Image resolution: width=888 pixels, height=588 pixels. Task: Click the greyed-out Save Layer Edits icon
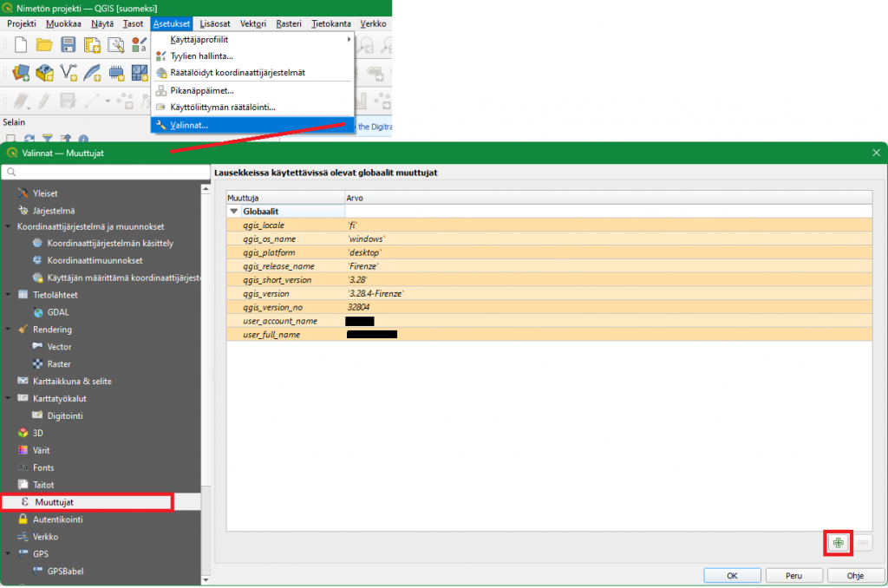68,101
